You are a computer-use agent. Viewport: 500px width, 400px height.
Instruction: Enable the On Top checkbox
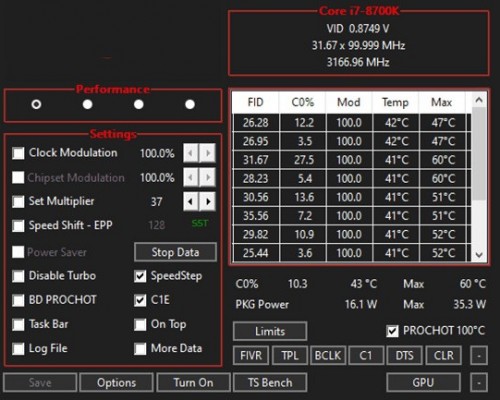point(140,324)
